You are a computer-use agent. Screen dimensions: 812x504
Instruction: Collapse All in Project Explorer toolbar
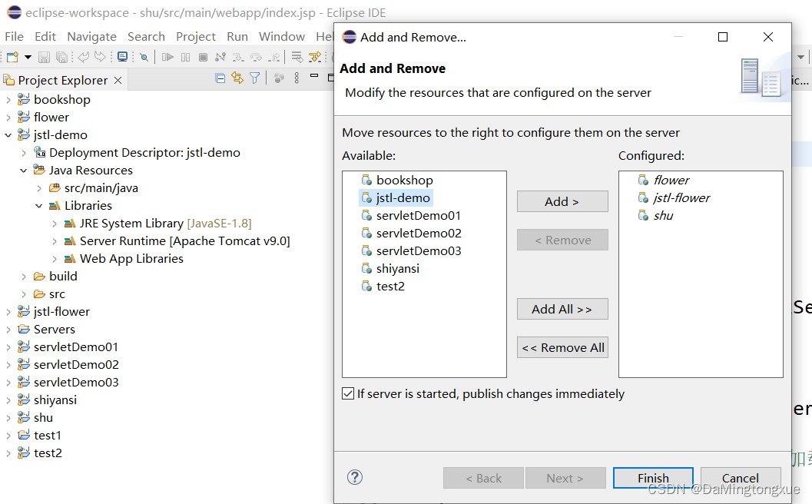pyautogui.click(x=220, y=78)
